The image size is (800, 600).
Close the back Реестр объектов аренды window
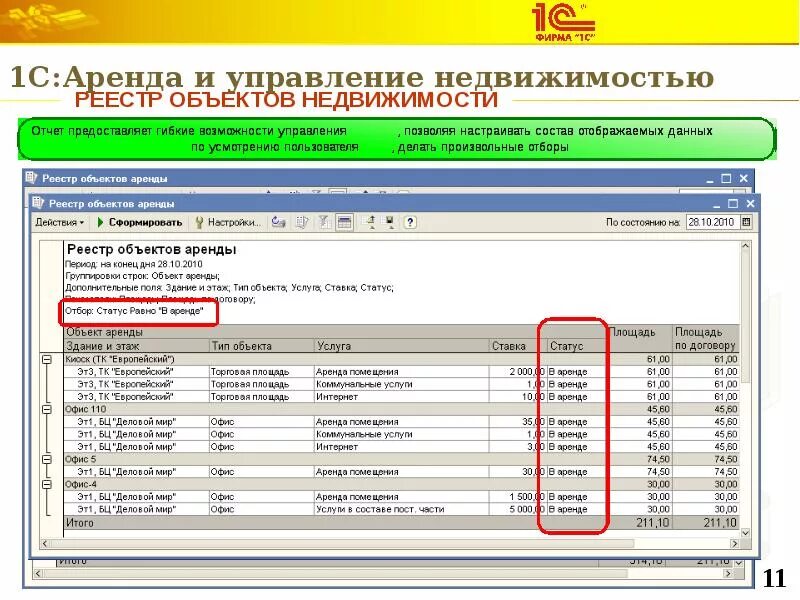click(x=743, y=179)
